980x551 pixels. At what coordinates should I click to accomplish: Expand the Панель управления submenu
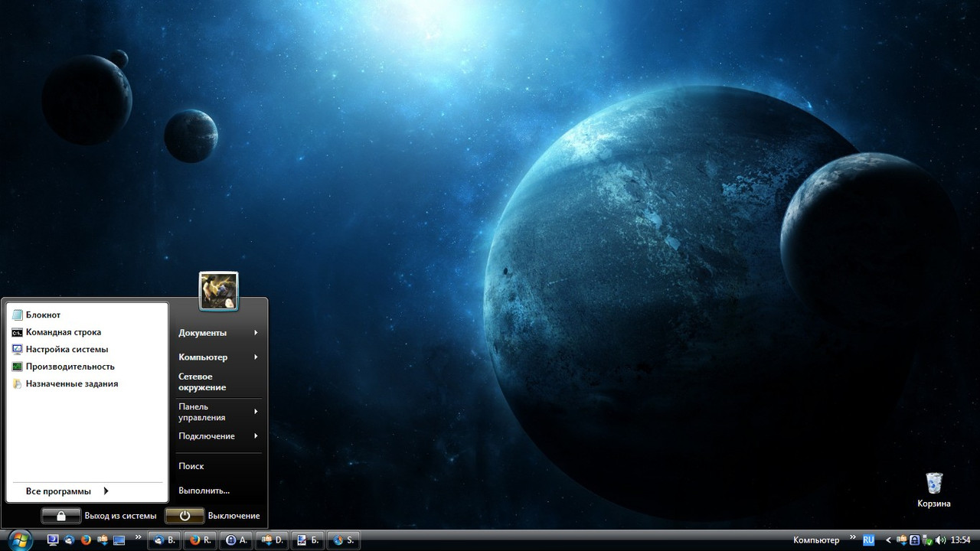tap(201, 412)
